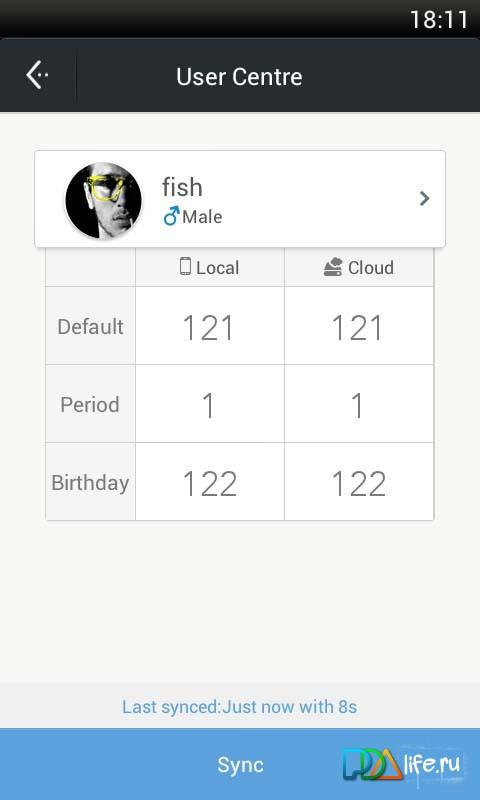Open local Default count 121
Viewport: 480px width, 800px height.
(x=210, y=326)
